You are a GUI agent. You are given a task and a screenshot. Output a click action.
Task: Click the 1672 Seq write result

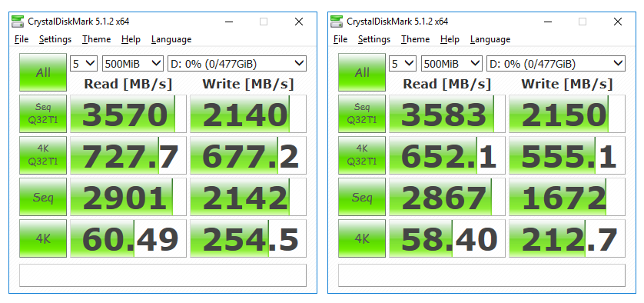[x=567, y=197]
